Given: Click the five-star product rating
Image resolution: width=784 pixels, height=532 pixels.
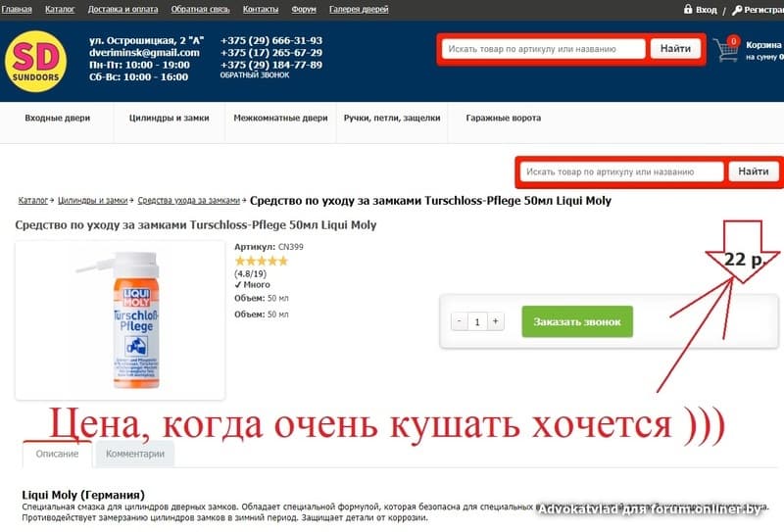Looking at the screenshot, I should click(x=262, y=261).
